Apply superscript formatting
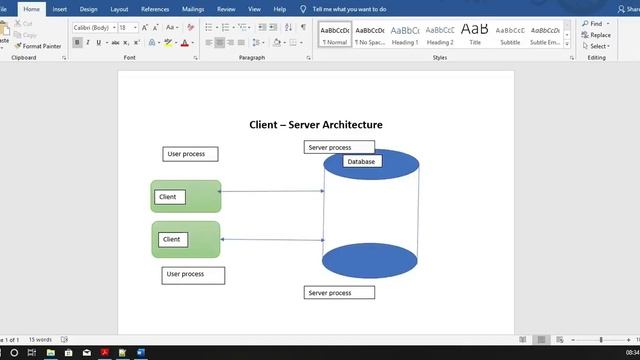The width and height of the screenshot is (640, 360). coord(137,42)
